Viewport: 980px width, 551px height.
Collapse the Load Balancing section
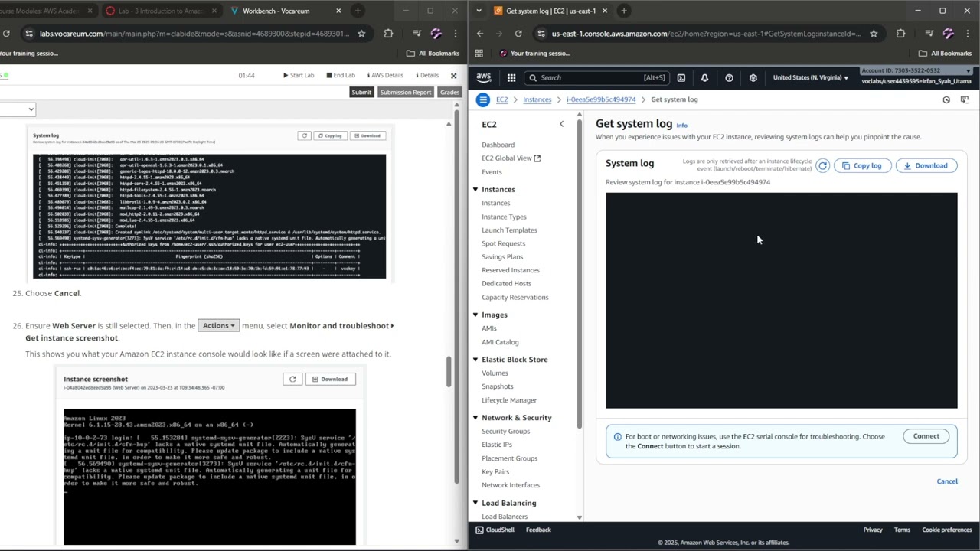[475, 503]
